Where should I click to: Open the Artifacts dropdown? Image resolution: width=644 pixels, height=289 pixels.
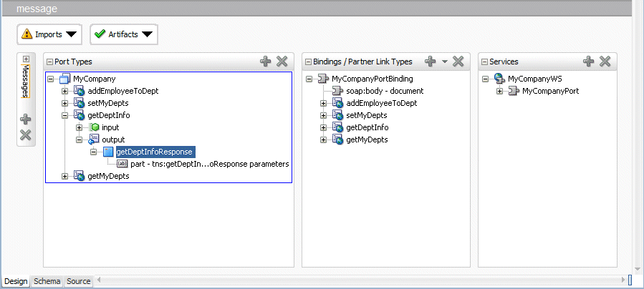(124, 34)
